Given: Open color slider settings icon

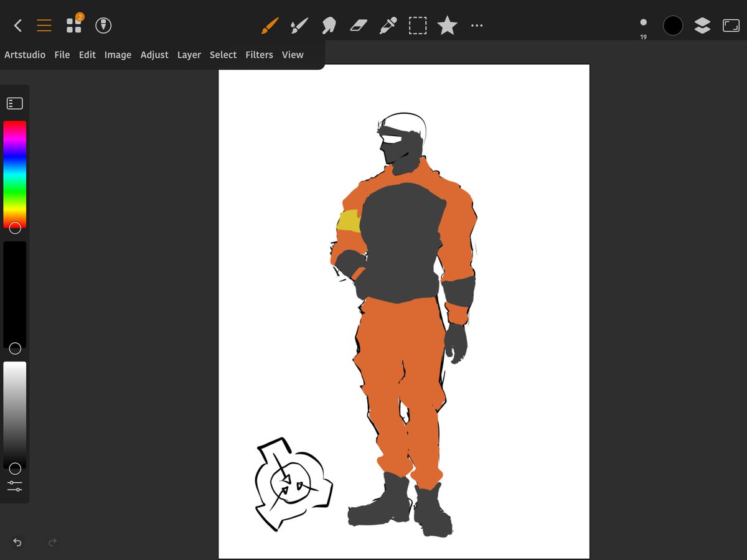Looking at the screenshot, I should coord(15,486).
